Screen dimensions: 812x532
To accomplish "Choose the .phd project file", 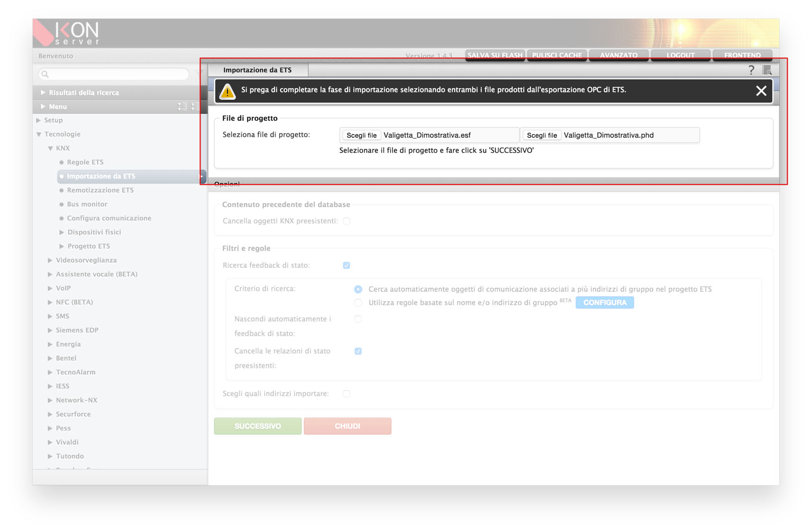I will pos(542,135).
